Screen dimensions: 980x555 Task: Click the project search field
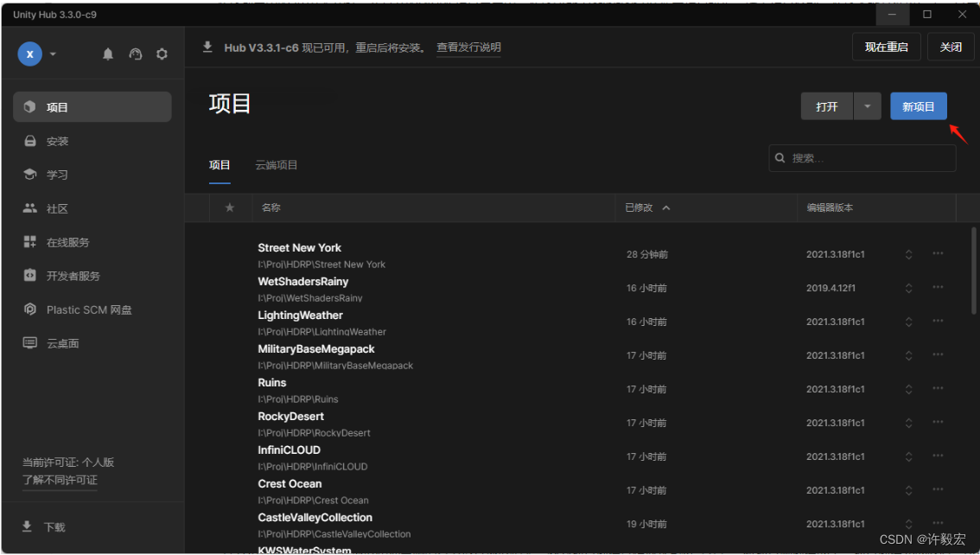(x=862, y=158)
